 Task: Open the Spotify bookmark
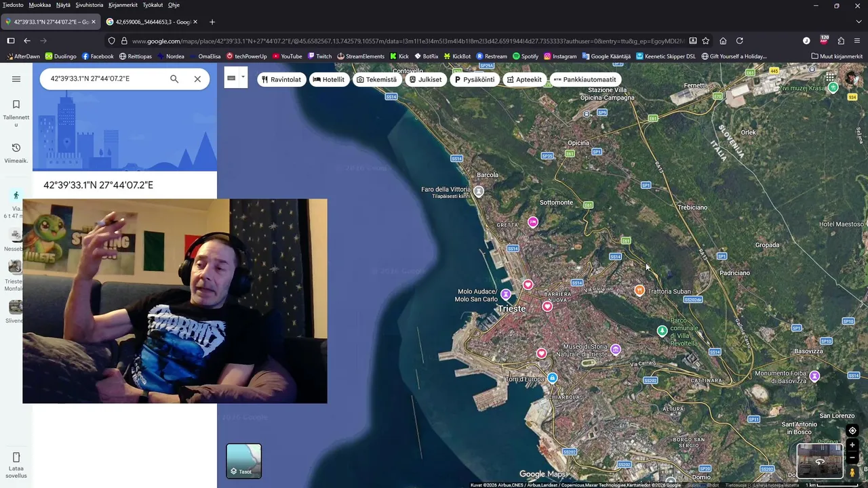pos(526,56)
